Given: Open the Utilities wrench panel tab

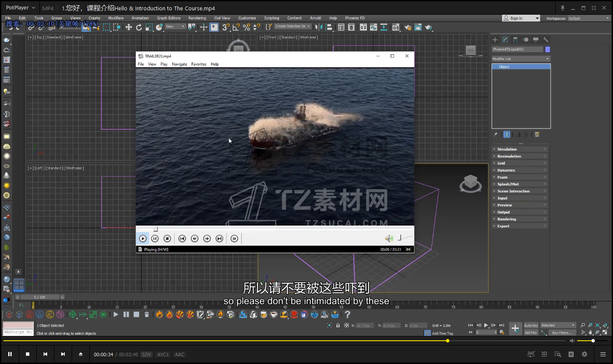Looking at the screenshot, I should coord(546,40).
